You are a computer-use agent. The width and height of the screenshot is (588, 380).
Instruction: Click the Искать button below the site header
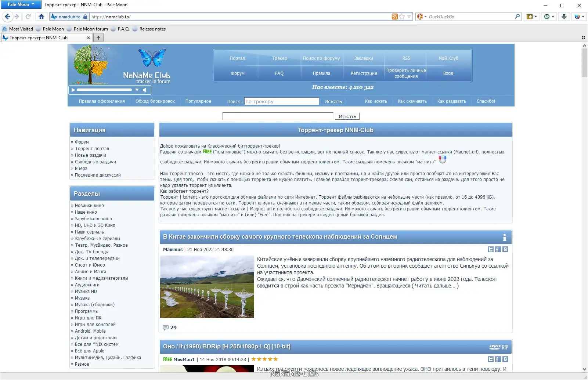pyautogui.click(x=347, y=116)
